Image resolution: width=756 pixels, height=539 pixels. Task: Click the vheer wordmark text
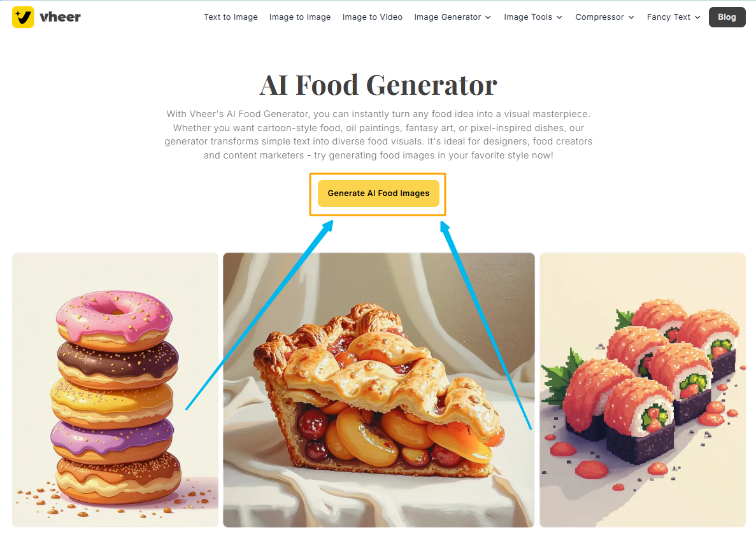[x=61, y=17]
